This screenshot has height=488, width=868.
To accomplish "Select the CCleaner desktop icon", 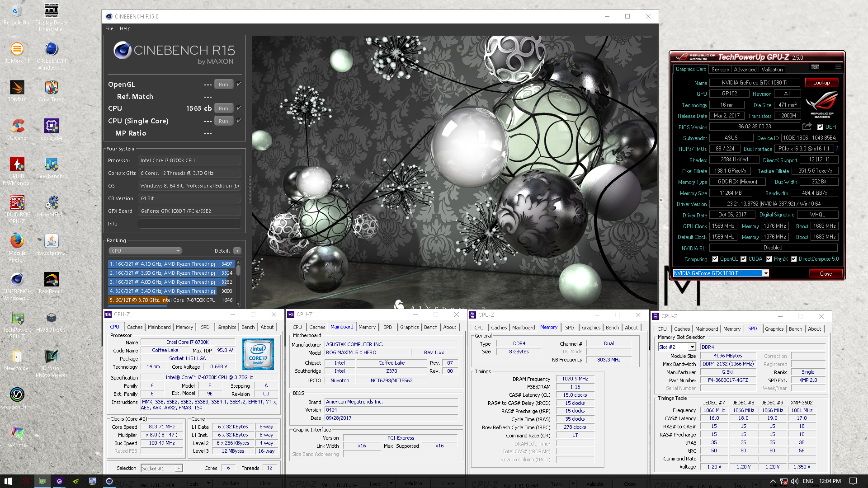I will tap(17, 130).
